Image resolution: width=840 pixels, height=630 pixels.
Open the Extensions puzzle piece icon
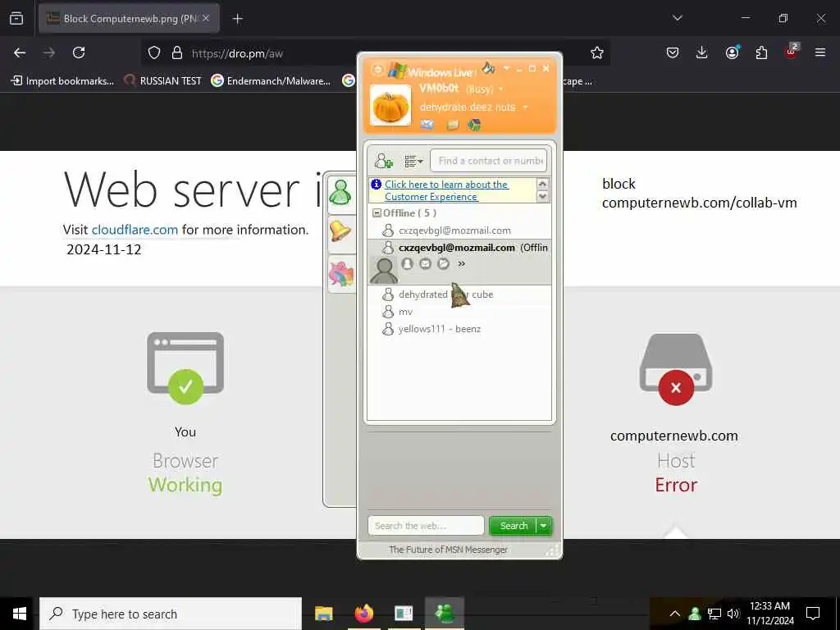point(761,52)
